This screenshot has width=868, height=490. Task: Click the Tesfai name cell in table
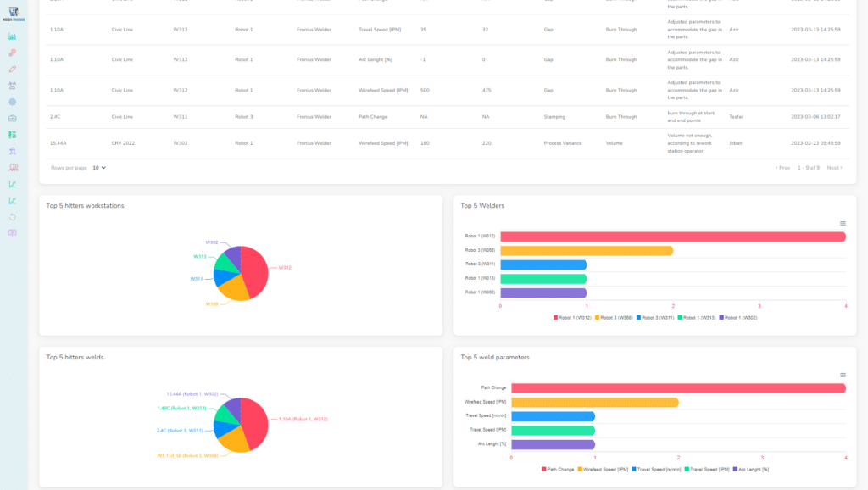[736, 117]
